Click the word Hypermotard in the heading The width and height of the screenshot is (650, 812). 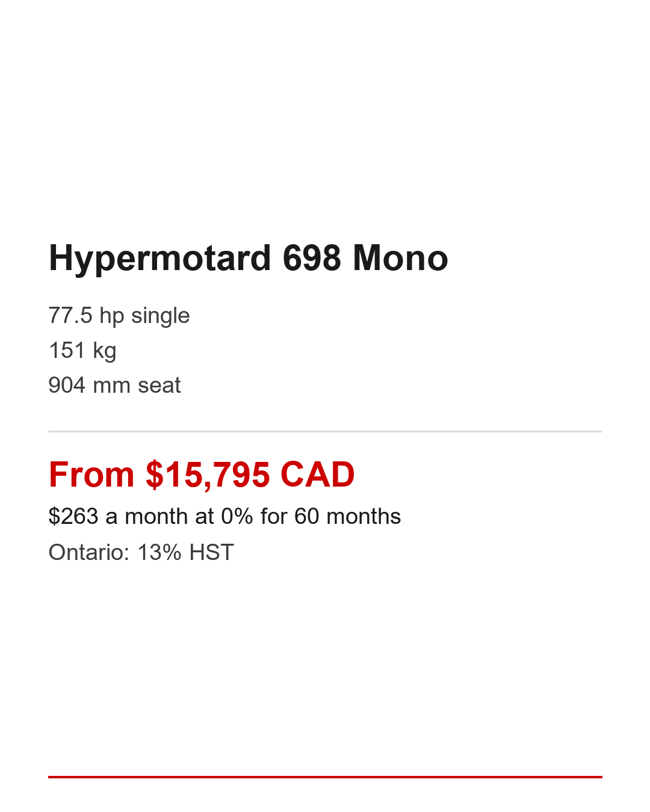pyautogui.click(x=159, y=259)
